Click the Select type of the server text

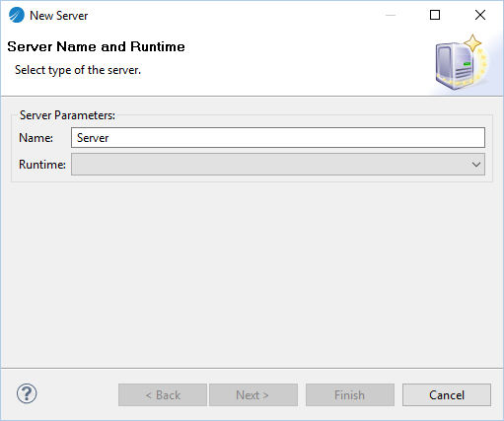click(78, 70)
